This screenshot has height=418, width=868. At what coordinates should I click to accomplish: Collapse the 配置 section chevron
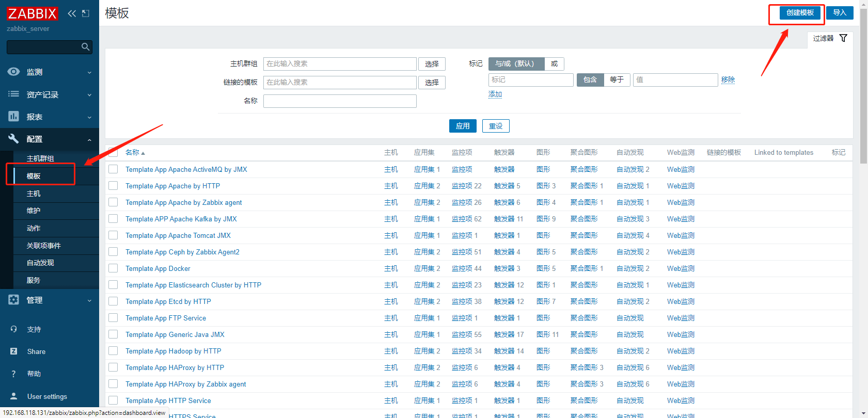89,139
